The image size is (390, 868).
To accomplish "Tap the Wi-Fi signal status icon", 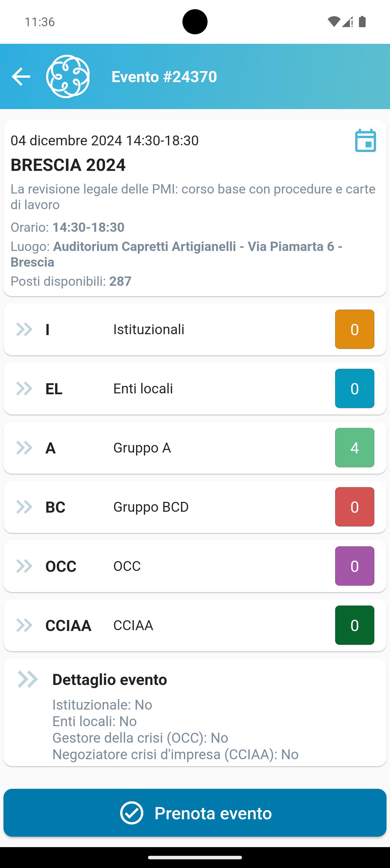I will (333, 22).
